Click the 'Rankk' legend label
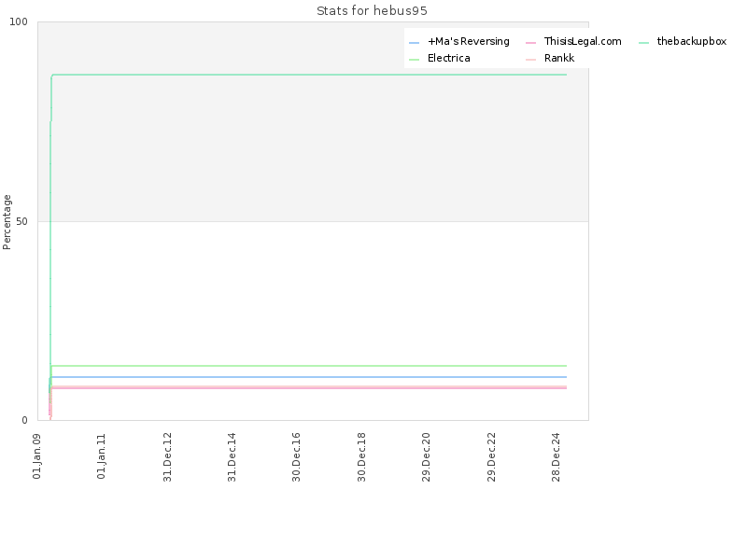The height and width of the screenshot is (560, 747). (x=559, y=58)
